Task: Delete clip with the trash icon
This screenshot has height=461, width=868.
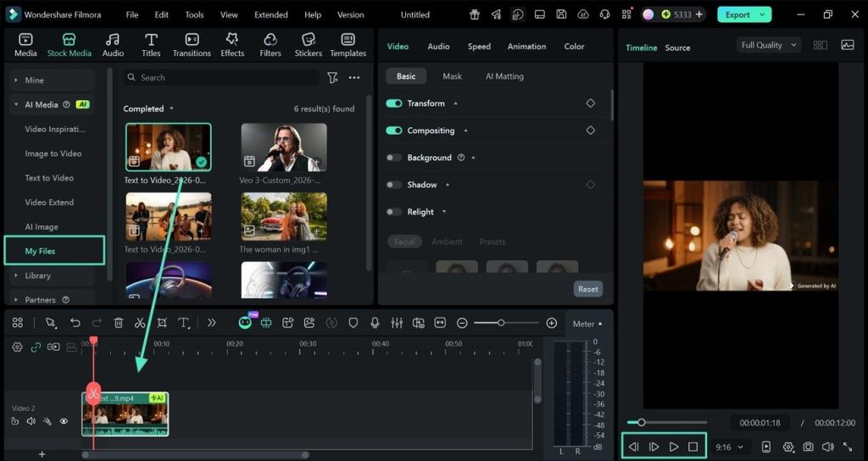Action: (x=119, y=323)
